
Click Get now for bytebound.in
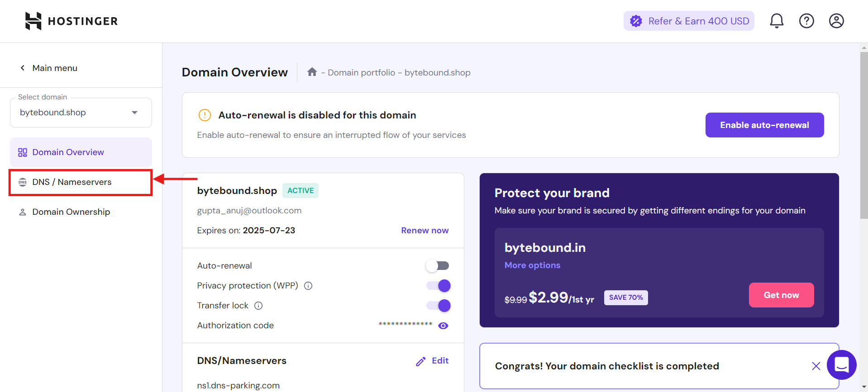[x=781, y=295]
